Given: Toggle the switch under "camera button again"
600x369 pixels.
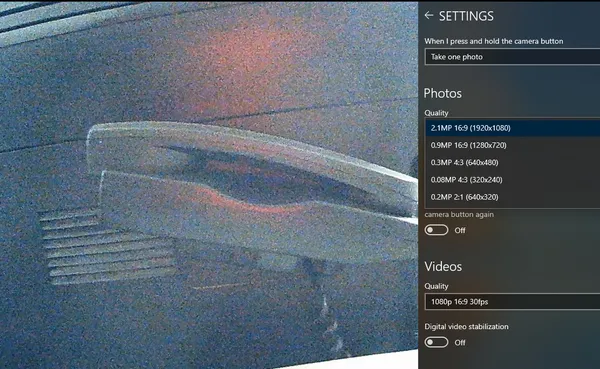Looking at the screenshot, I should click(436, 230).
